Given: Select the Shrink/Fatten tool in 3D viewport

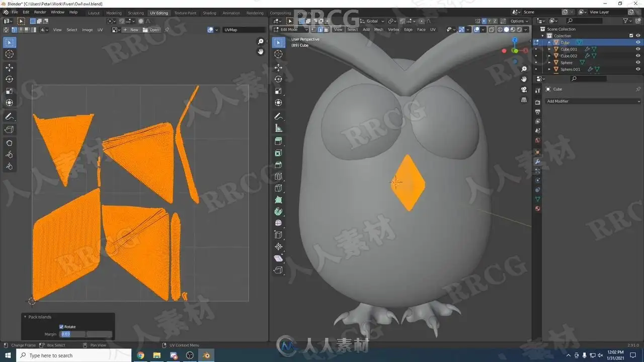Looking at the screenshot, I should pos(279,247).
